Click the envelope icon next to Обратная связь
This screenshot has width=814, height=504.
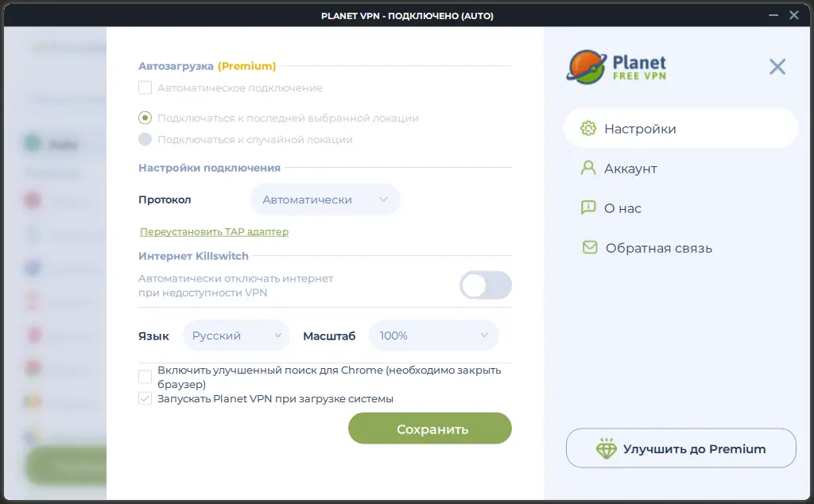coord(590,247)
